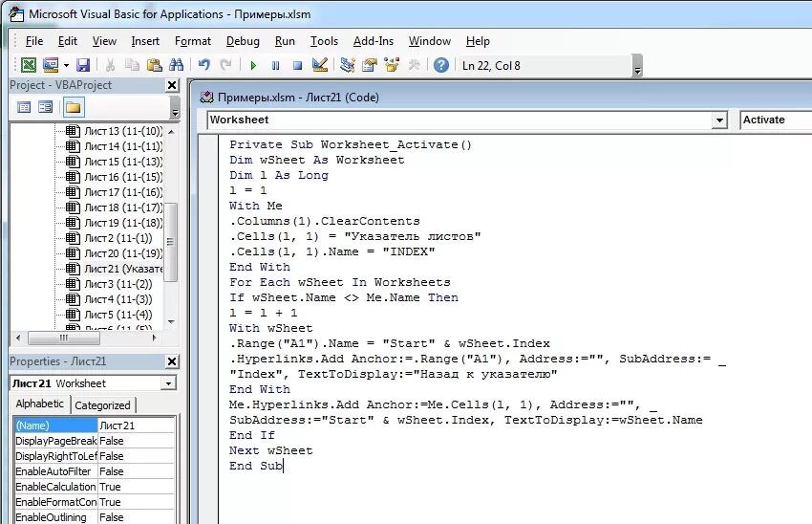Screen dimensions: 812x524
Task: Click the Activate procedure combo box
Action: [x=776, y=120]
